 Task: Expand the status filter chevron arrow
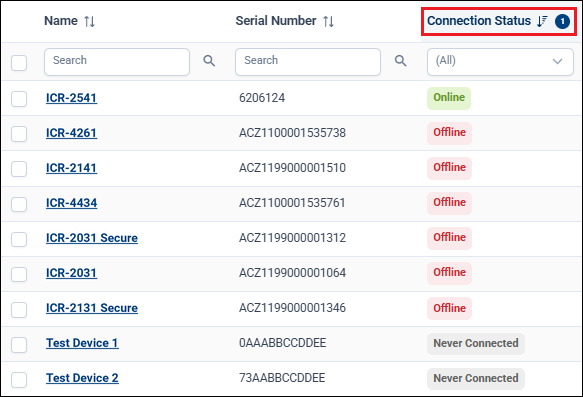pos(557,61)
